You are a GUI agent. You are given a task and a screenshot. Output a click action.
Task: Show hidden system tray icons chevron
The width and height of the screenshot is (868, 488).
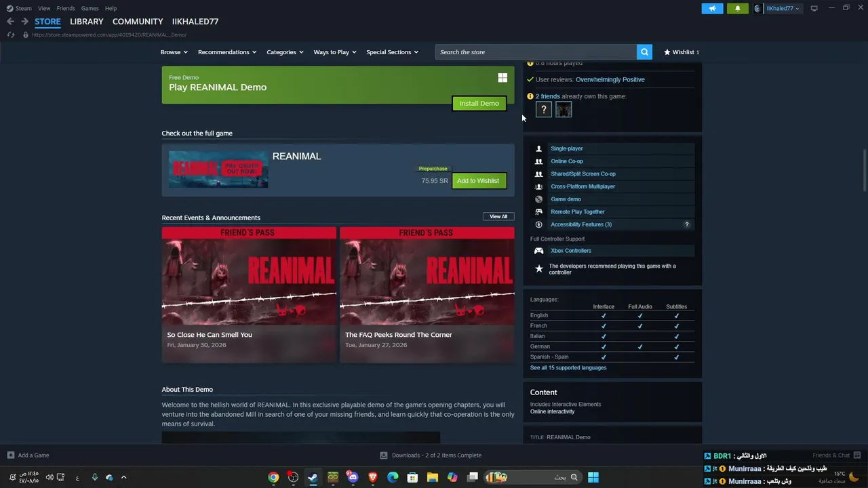point(123,477)
